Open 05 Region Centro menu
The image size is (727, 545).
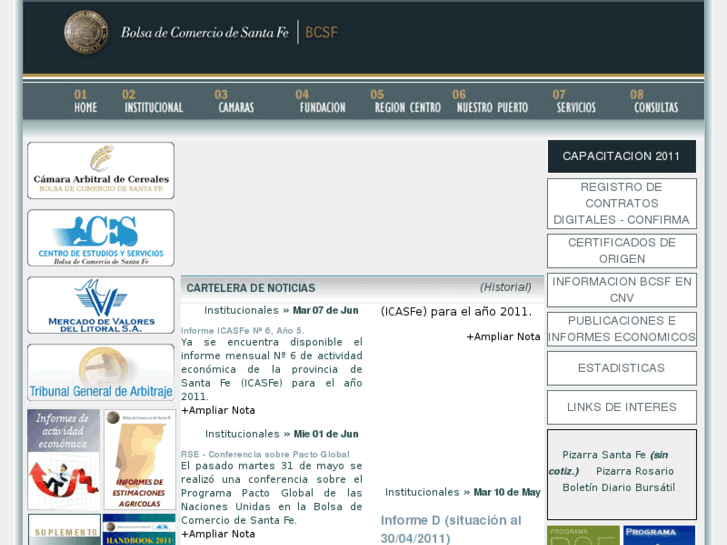tap(406, 101)
